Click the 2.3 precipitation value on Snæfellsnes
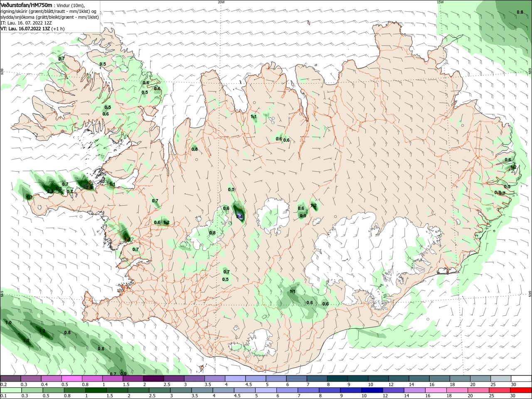 coord(50,191)
